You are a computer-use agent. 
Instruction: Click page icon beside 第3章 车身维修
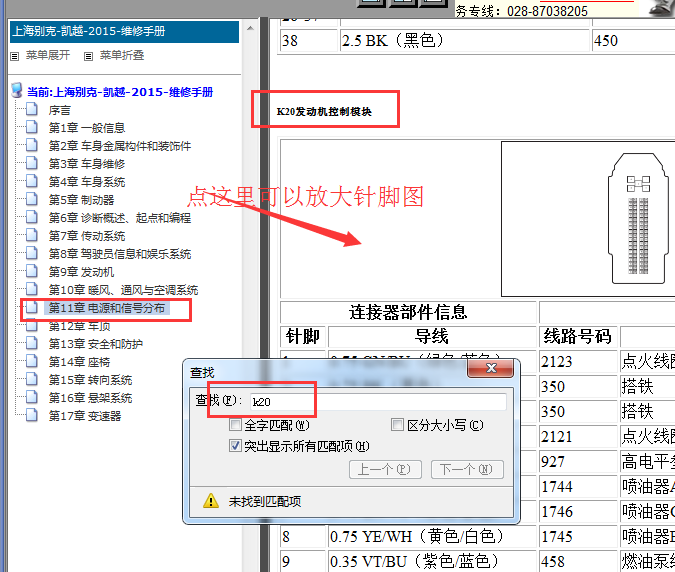point(31,163)
